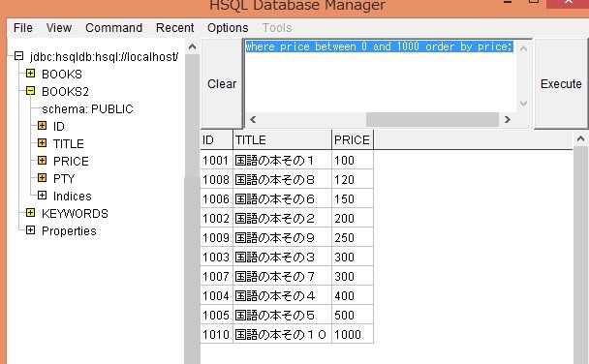Image resolution: width=589 pixels, height=364 pixels.
Task: Click the ID column header in the results grid
Action: 217,140
